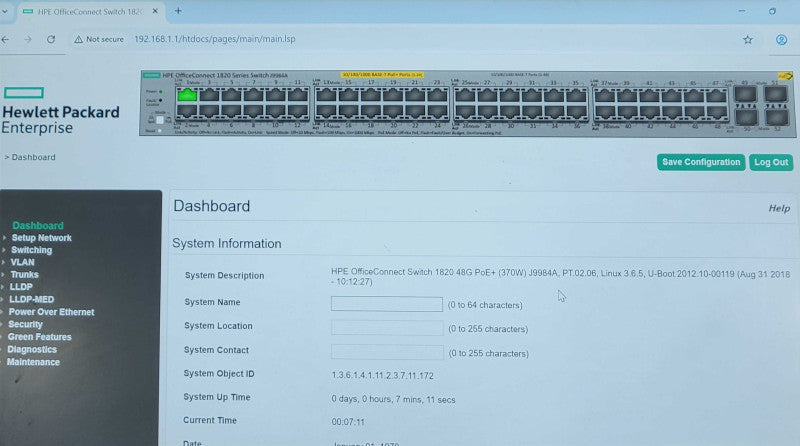The width and height of the screenshot is (800, 446).
Task: Click the Log Out button
Action: click(x=771, y=162)
